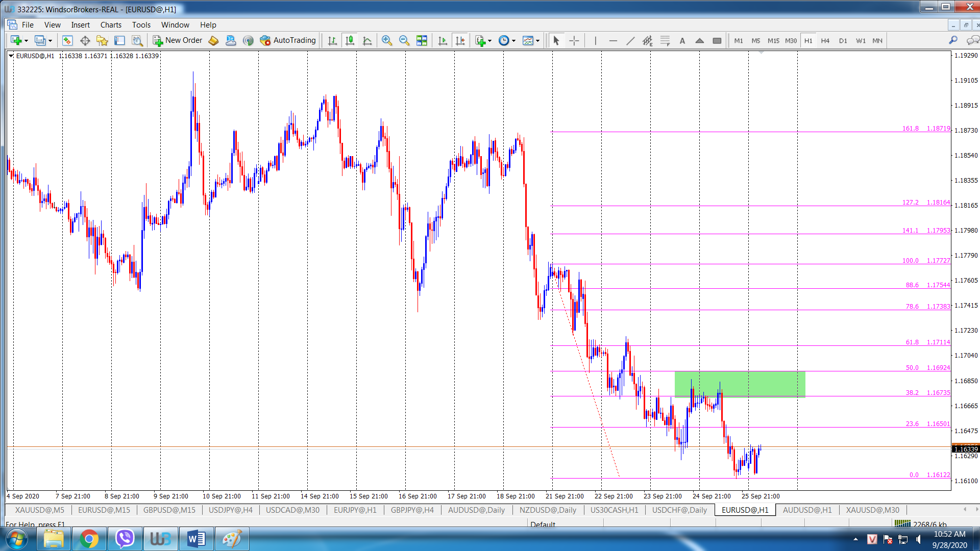Expand Profiles dropdown arrow
The width and height of the screenshot is (980, 551).
tap(50, 41)
